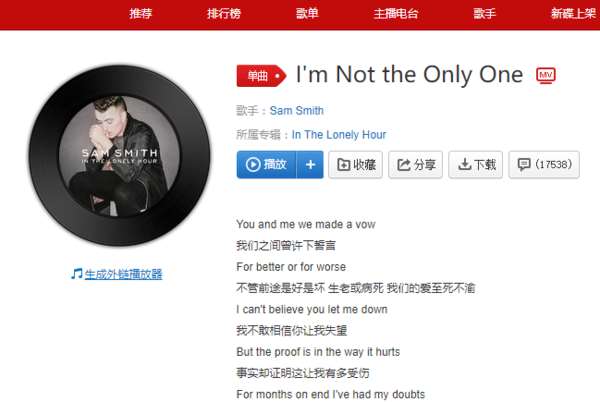
Task: Click the 收藏 favorite folder button
Action: click(x=355, y=165)
